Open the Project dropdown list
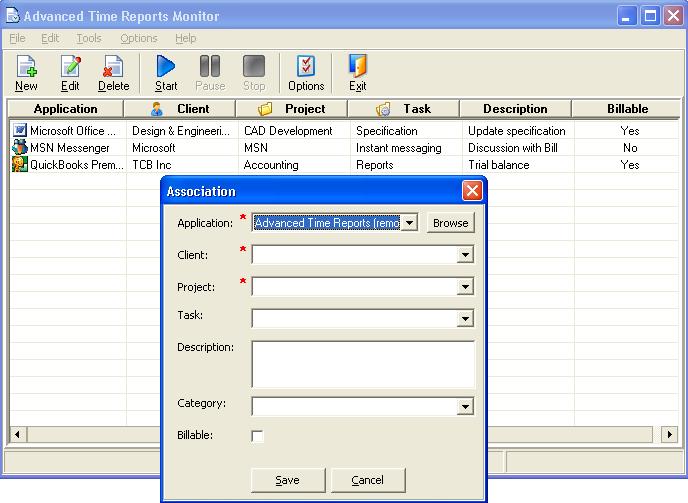This screenshot has width=688, height=503. (x=464, y=287)
